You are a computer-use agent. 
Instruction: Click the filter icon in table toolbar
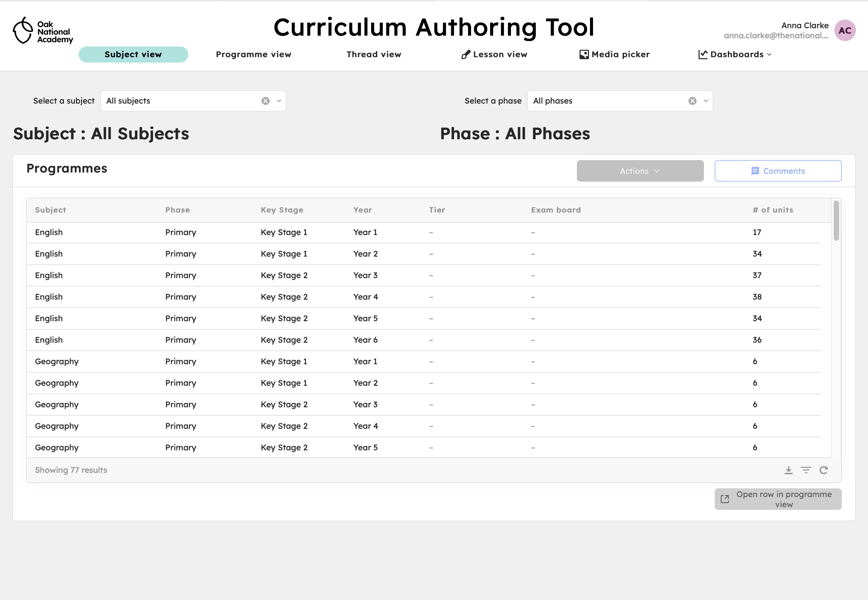click(x=807, y=470)
